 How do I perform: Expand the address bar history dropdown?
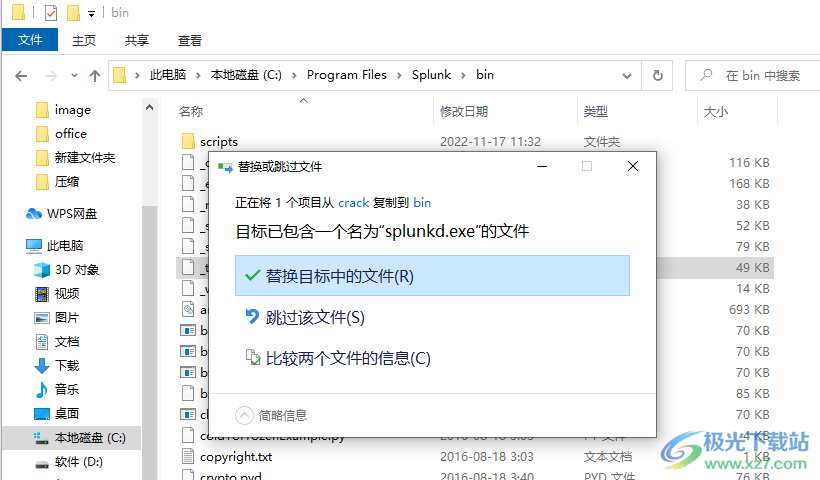tap(627, 76)
